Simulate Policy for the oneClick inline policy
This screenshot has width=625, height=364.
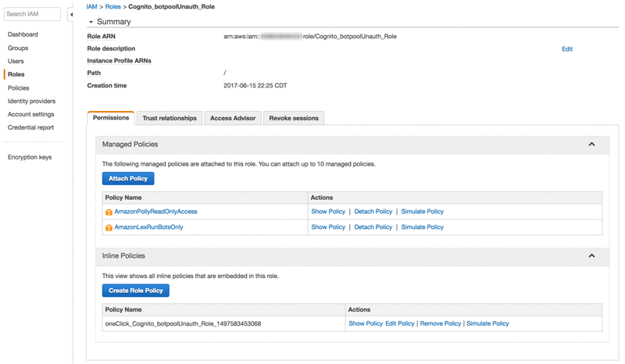tap(487, 323)
